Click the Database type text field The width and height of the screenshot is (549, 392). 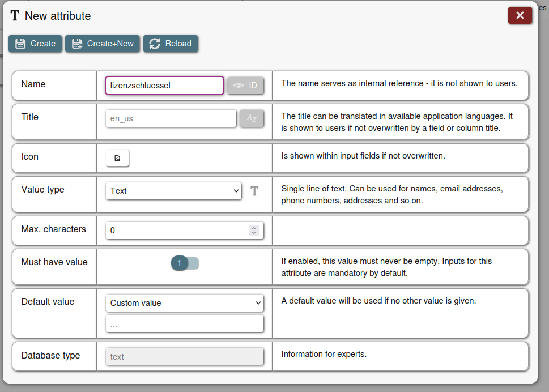pos(185,356)
